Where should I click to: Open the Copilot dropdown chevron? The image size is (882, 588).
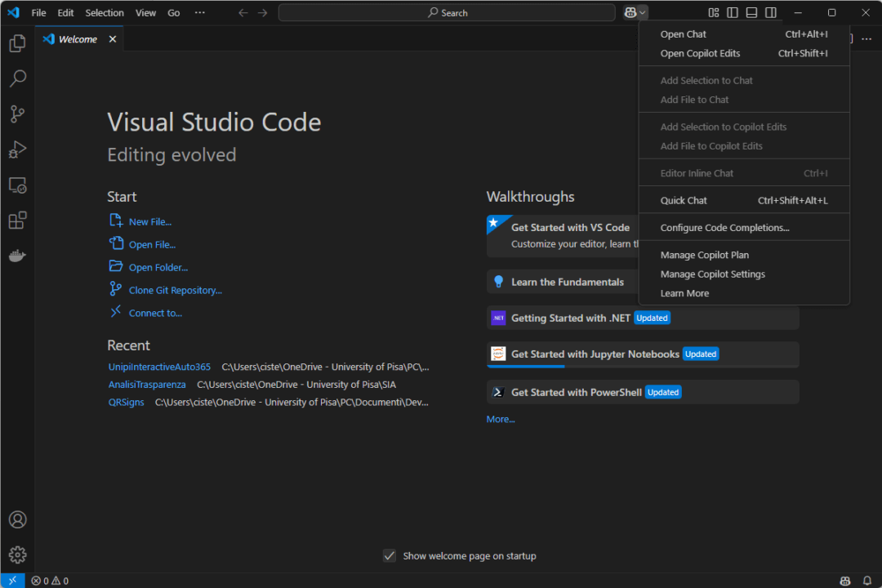[644, 11]
